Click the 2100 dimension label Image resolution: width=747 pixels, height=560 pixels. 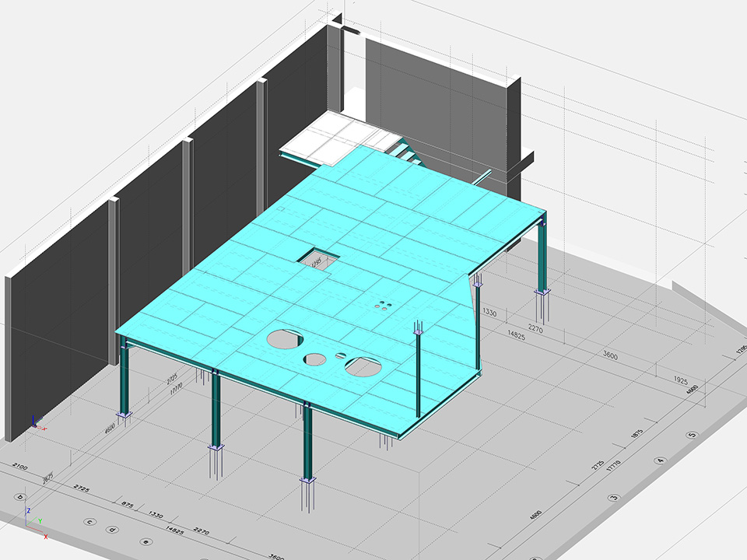tap(21, 466)
